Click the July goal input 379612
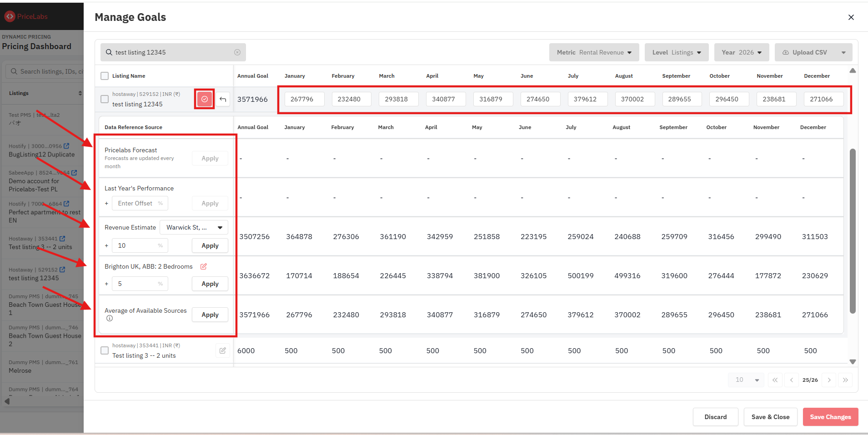Viewport: 868px width, 435px height. (x=588, y=99)
